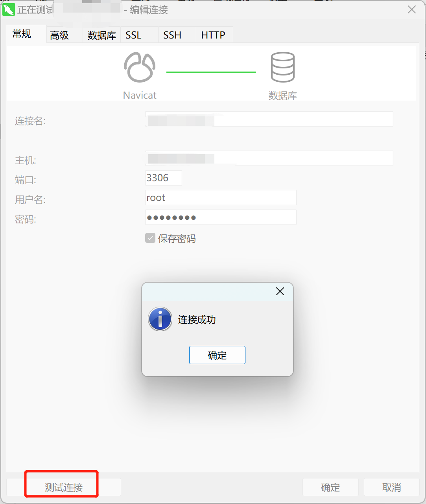Click the 连接名: label

coord(30,121)
